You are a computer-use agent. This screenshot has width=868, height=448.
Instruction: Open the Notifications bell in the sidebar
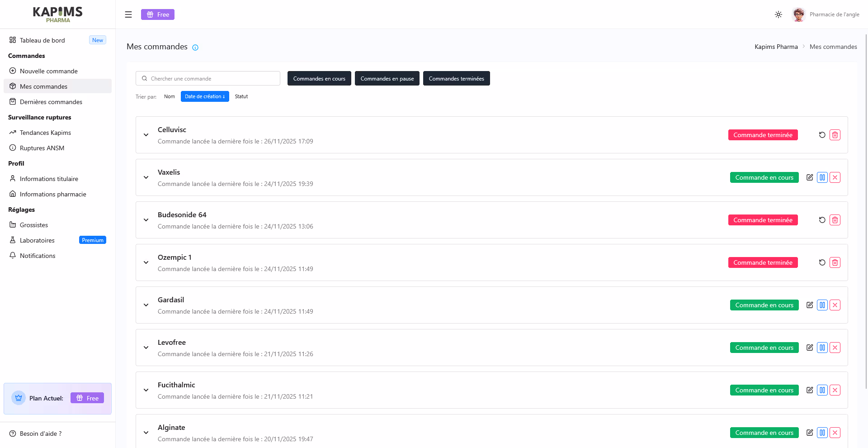[x=13, y=255]
